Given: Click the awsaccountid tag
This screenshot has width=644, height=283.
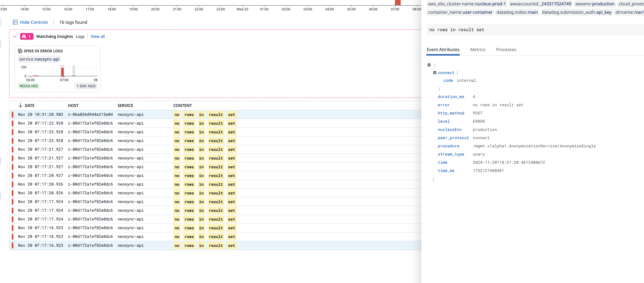Looking at the screenshot, I should click(540, 4).
